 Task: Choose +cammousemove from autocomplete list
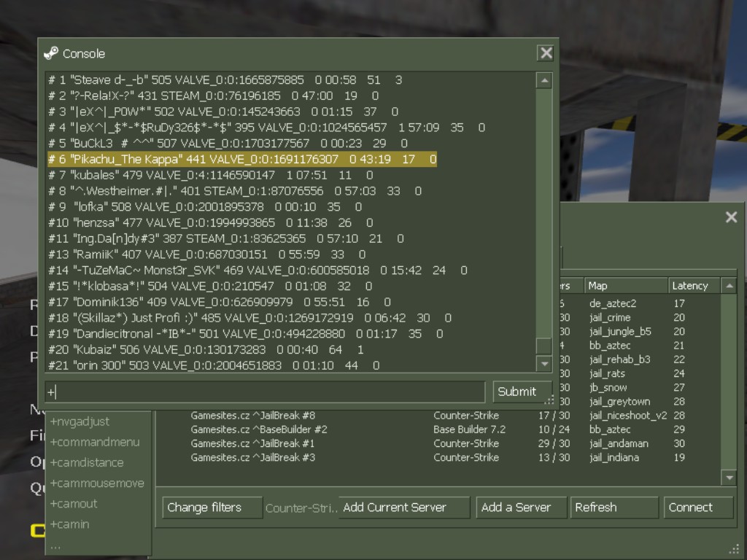97,483
